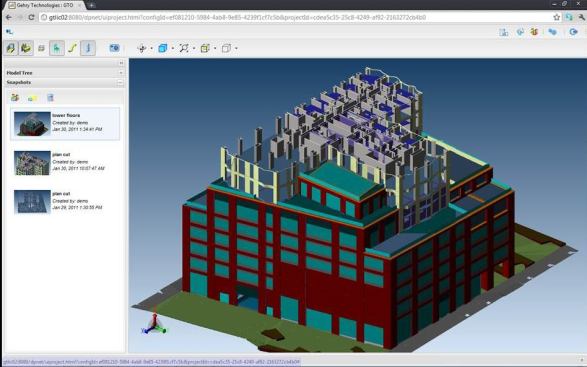Open a new browser tab with plus button
The width and height of the screenshot is (587, 367).
[x=92, y=5]
